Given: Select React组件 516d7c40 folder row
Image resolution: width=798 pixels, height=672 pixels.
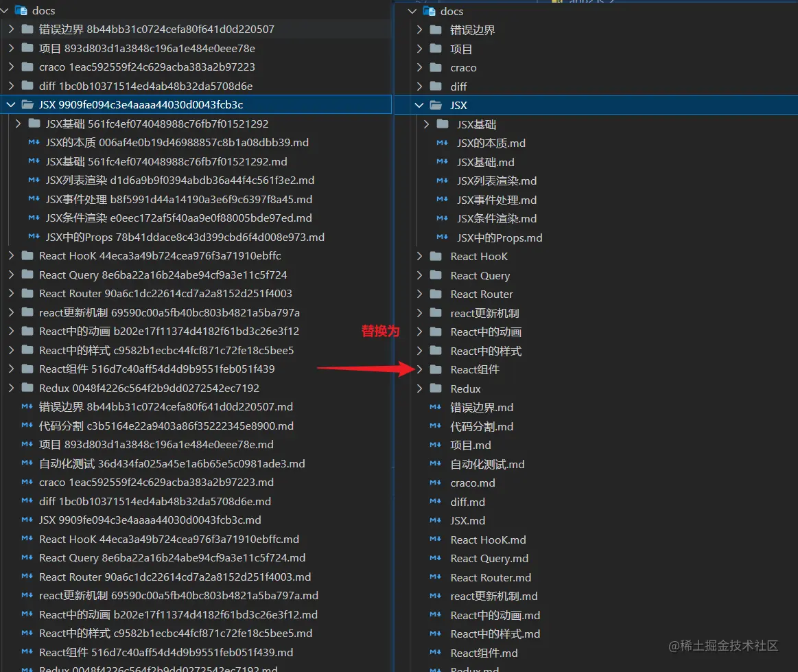Looking at the screenshot, I should point(156,369).
